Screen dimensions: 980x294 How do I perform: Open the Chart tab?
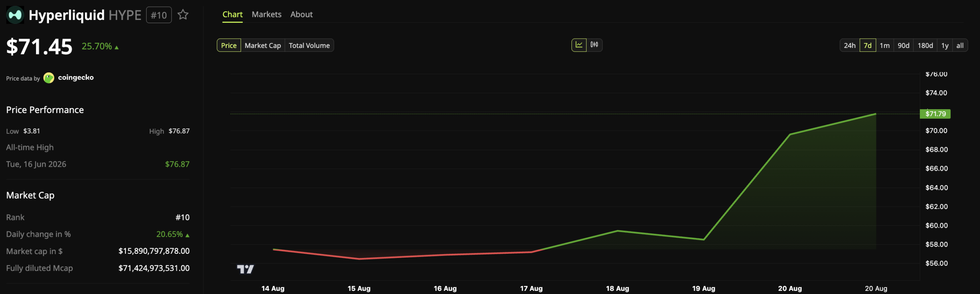[x=232, y=15]
